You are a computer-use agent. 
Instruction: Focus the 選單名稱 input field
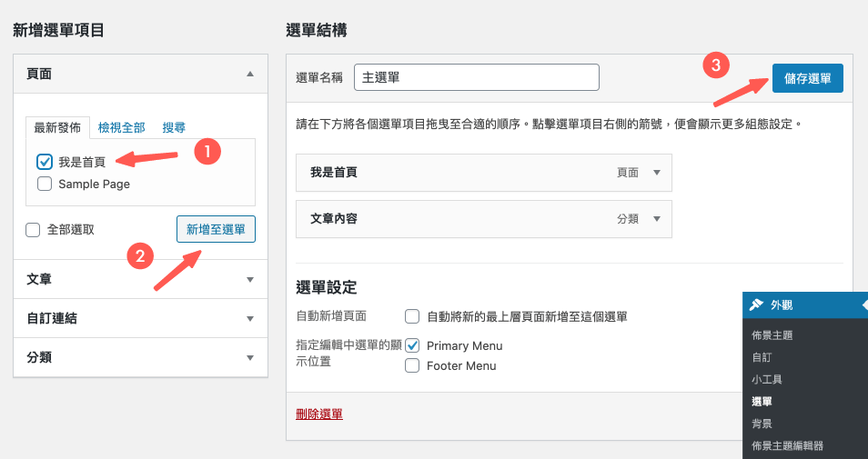477,77
